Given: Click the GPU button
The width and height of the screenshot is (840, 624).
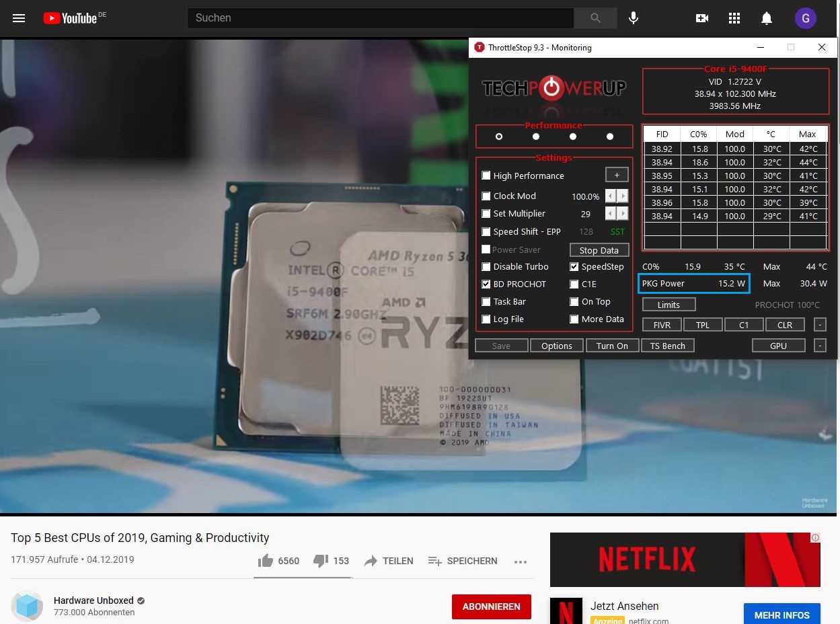Looking at the screenshot, I should point(778,346).
